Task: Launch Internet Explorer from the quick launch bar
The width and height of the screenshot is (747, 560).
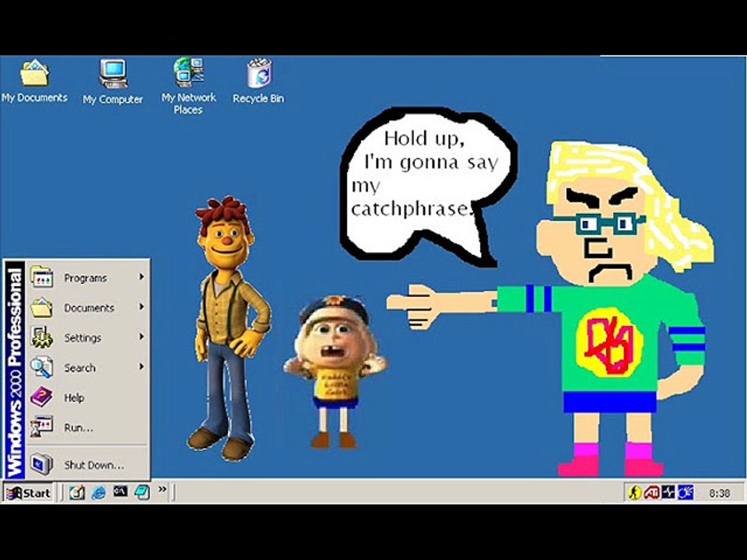Action: [99, 492]
